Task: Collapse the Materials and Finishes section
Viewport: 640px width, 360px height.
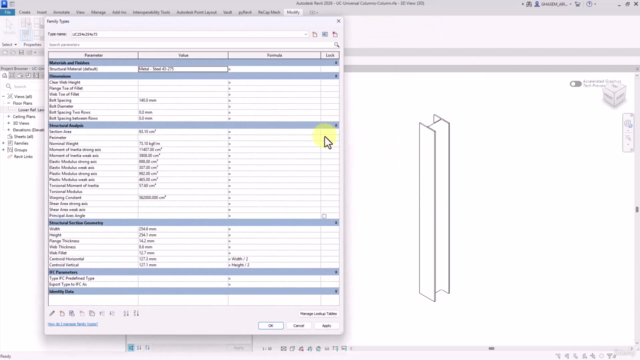Action: pyautogui.click(x=336, y=63)
